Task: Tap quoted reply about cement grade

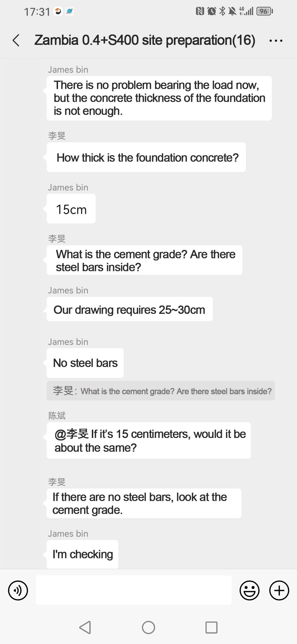Action: pyautogui.click(x=161, y=391)
